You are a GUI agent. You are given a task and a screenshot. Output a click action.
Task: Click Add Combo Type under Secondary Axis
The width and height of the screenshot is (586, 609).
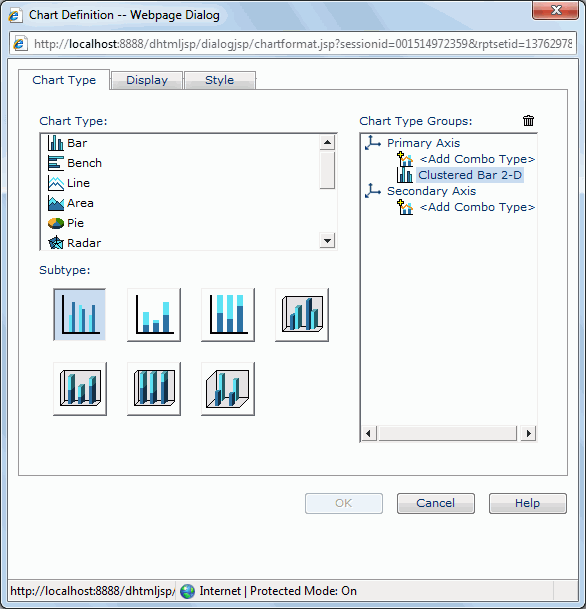(477, 207)
